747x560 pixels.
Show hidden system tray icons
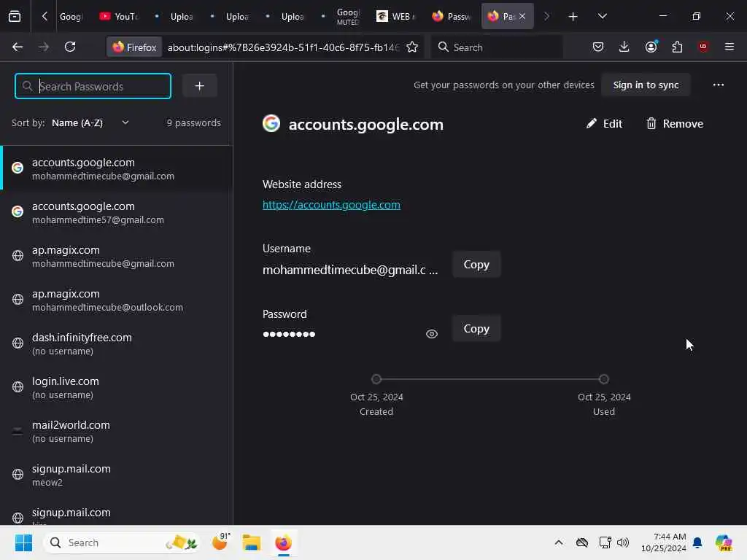pyautogui.click(x=558, y=542)
